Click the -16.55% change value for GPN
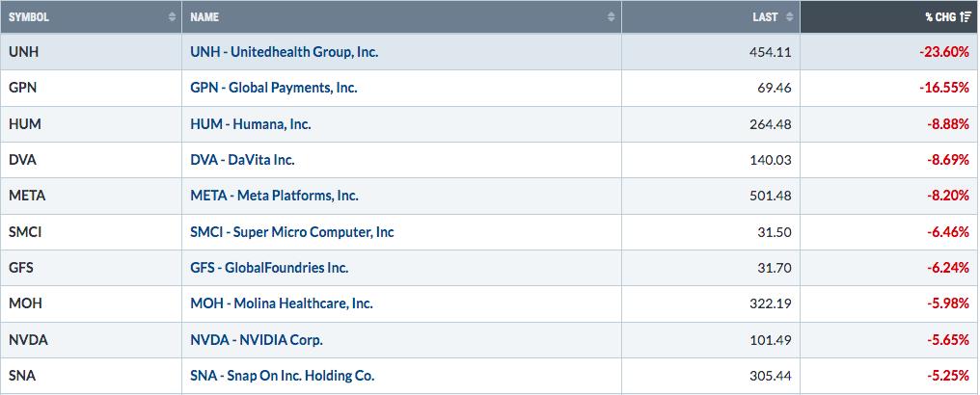The image size is (980, 395). click(943, 88)
